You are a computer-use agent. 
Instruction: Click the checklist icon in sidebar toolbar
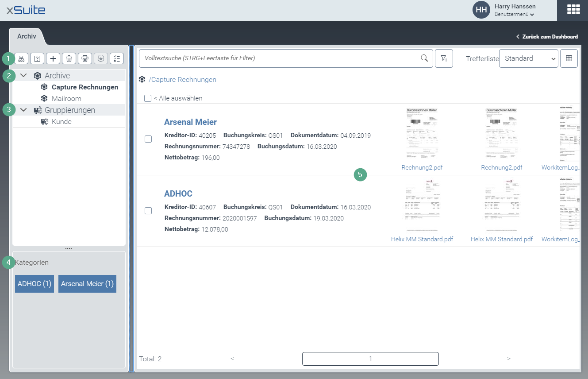[117, 58]
